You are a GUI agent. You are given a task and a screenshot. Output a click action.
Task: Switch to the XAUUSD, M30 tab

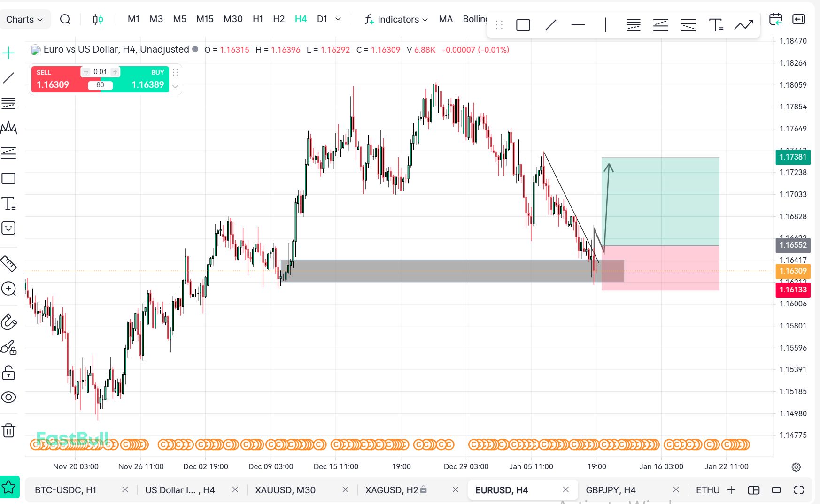pyautogui.click(x=285, y=490)
